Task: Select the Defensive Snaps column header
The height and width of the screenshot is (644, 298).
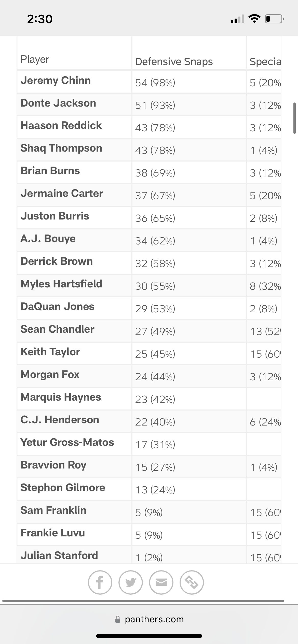Action: tap(174, 62)
